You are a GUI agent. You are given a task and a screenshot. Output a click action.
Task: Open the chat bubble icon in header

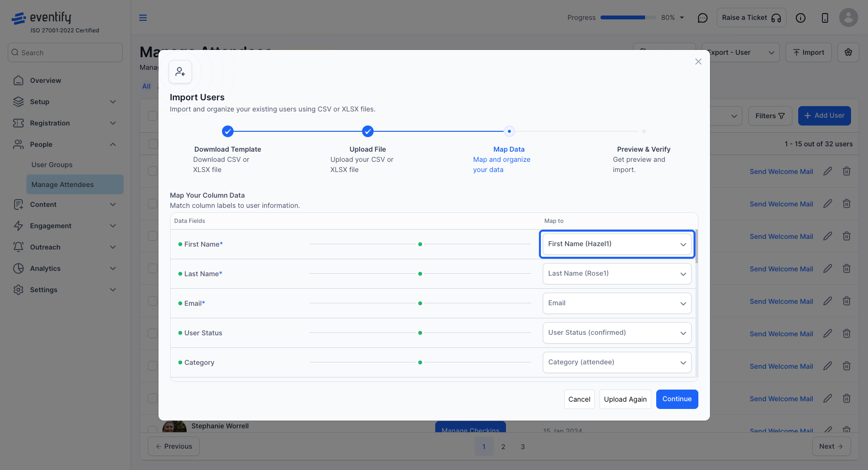(x=702, y=18)
